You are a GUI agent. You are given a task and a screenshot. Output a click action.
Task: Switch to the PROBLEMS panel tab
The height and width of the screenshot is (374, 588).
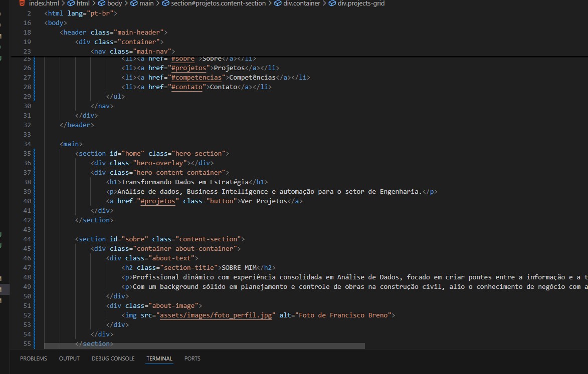(x=34, y=358)
